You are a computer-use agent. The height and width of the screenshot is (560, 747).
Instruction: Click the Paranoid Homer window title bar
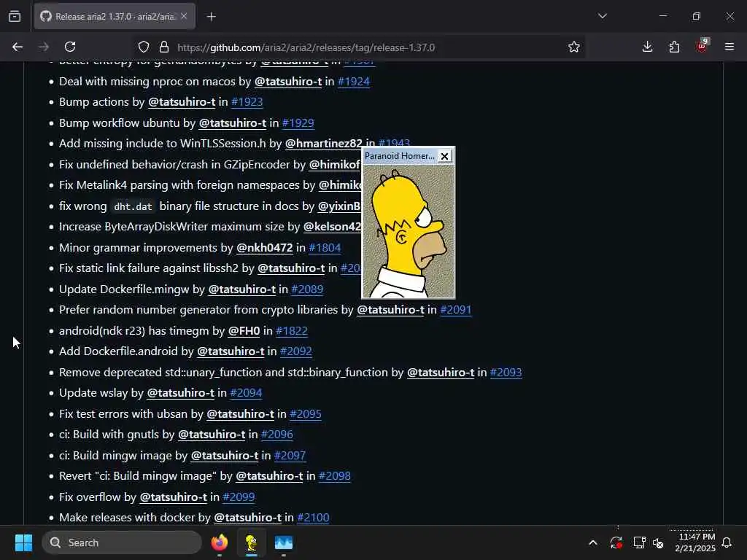(400, 156)
